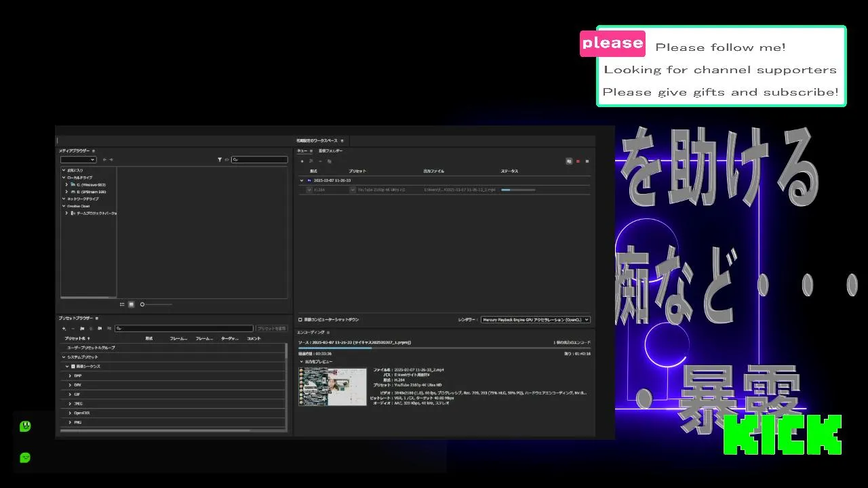Expand the DPX preset group
868x488 pixels.
point(70,384)
